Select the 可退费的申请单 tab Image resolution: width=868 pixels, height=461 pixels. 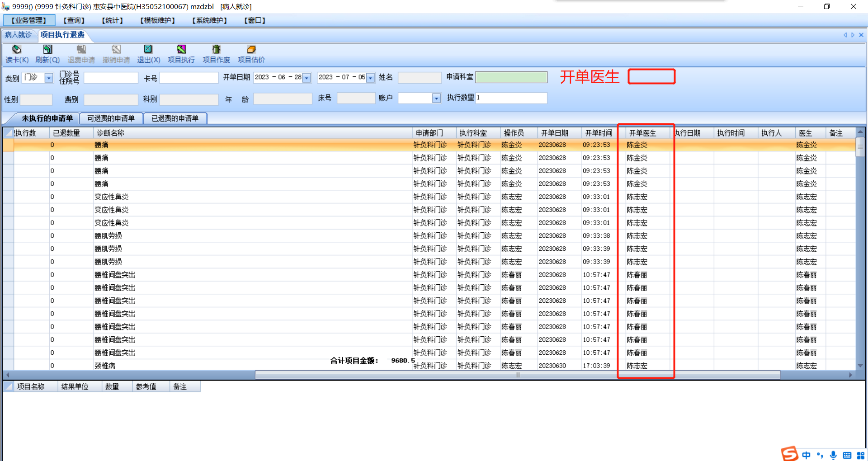click(x=111, y=118)
